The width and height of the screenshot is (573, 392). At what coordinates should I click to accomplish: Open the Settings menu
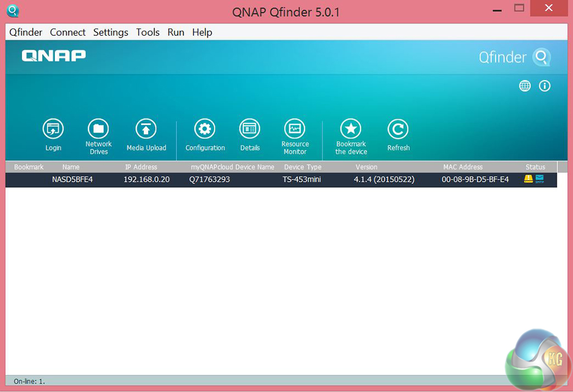point(111,32)
